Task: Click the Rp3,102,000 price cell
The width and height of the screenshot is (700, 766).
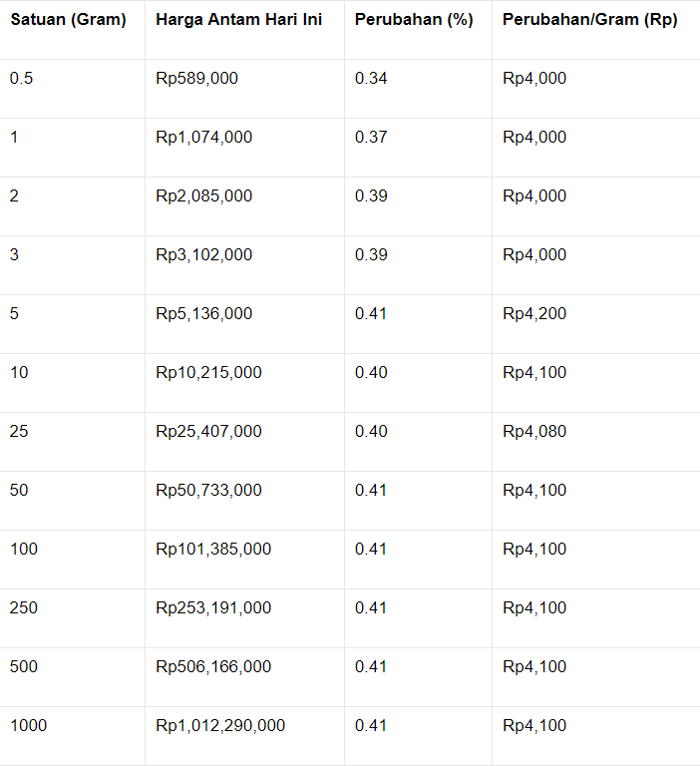Action: click(x=203, y=255)
